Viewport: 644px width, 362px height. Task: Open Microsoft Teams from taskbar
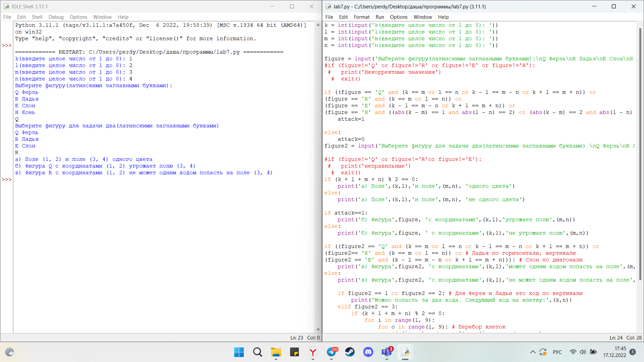pyautogui.click(x=386, y=352)
